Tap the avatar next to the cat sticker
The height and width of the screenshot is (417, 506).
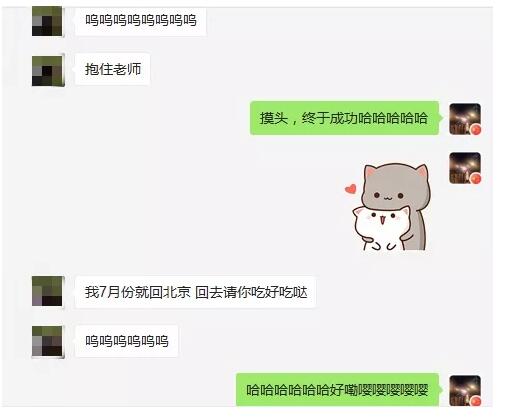coord(465,168)
